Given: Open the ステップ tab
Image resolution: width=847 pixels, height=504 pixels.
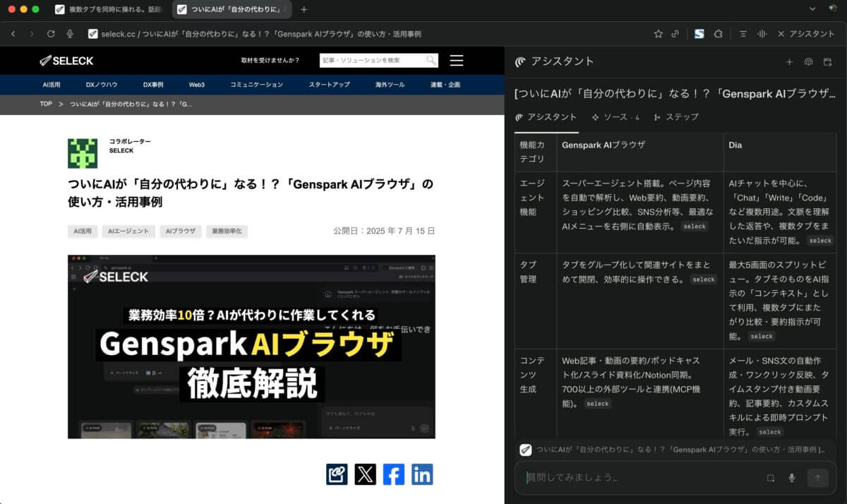Looking at the screenshot, I should (x=676, y=117).
